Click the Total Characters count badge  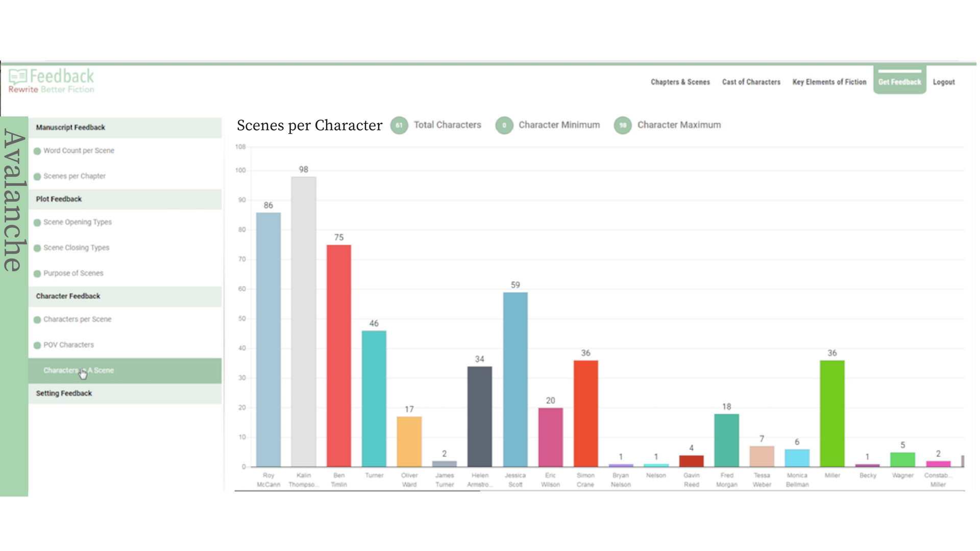coord(399,126)
